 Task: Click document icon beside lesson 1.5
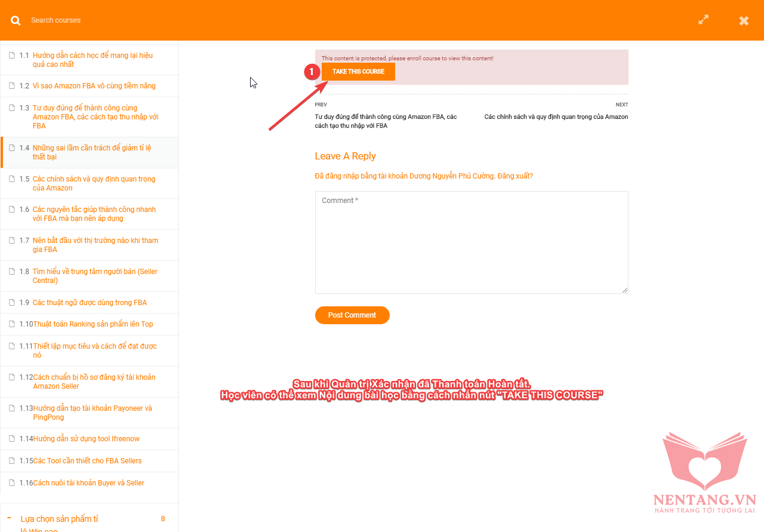(x=12, y=179)
